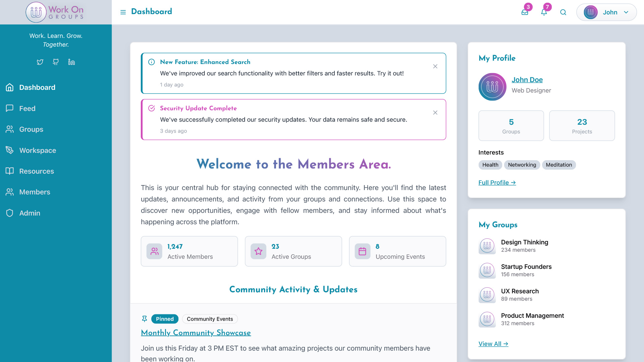This screenshot has width=644, height=362.
Task: Open the inbox messages icon
Action: tap(525, 12)
